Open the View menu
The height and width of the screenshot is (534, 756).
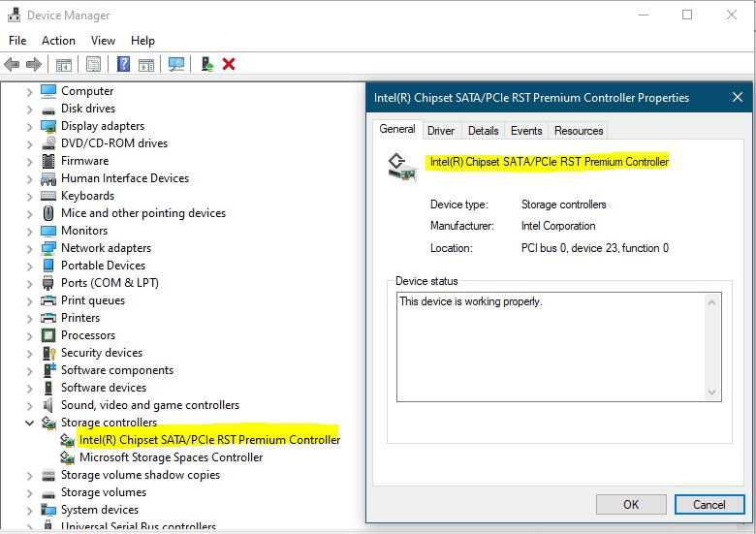(x=103, y=41)
